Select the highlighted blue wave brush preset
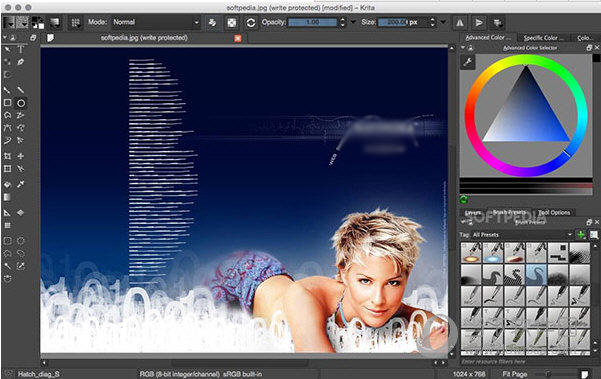The width and height of the screenshot is (601, 379). coord(536,275)
